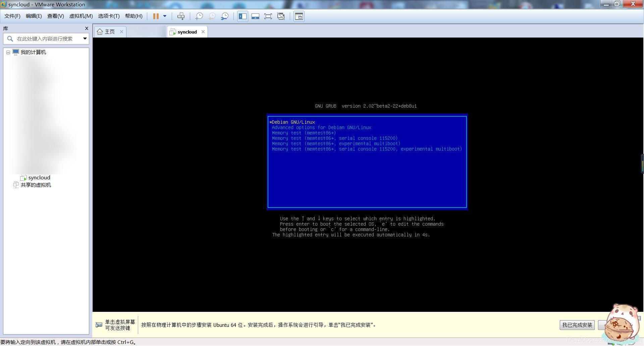Open the 虚拟机(M) menu
644x346 pixels.
pyautogui.click(x=81, y=16)
